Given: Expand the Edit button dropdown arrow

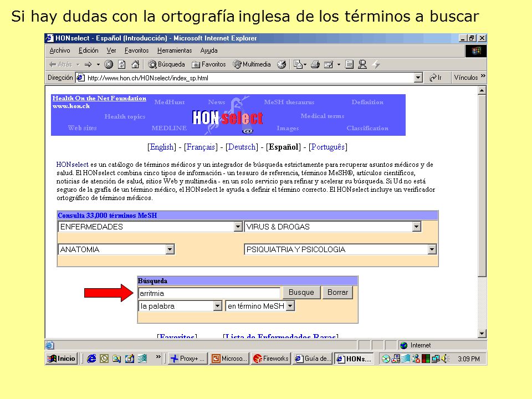Looking at the screenshot, I should tap(339, 64).
